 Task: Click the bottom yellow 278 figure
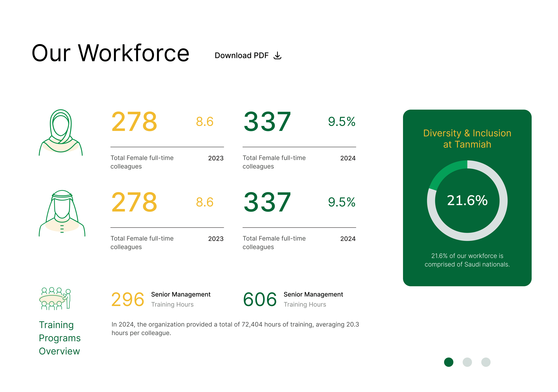(134, 202)
